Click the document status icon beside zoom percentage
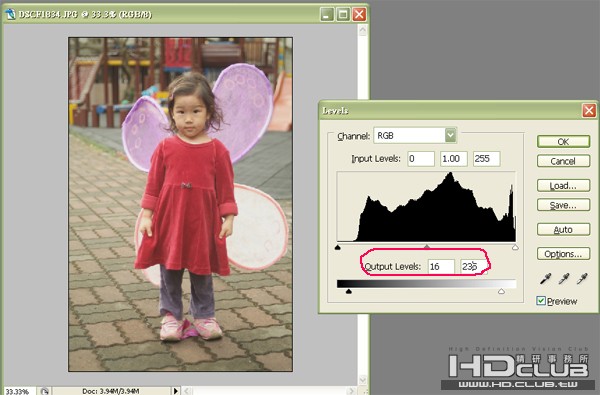The width and height of the screenshot is (600, 395). point(44,391)
